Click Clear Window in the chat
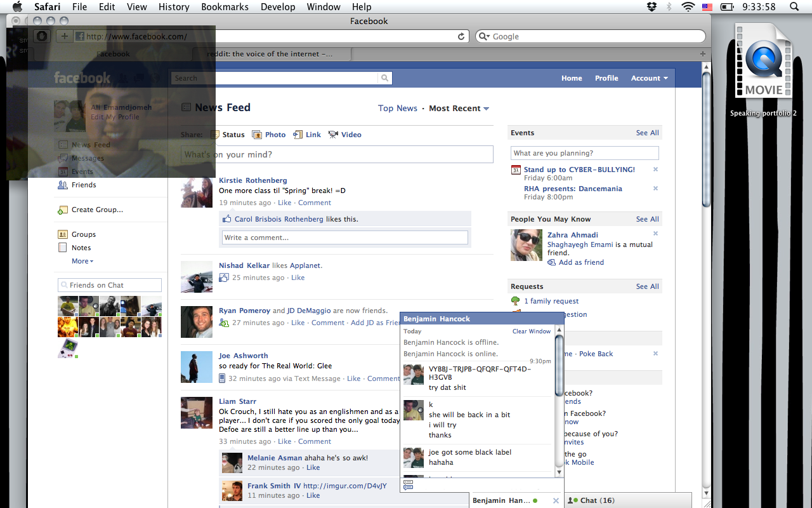The image size is (812, 508). pos(532,331)
